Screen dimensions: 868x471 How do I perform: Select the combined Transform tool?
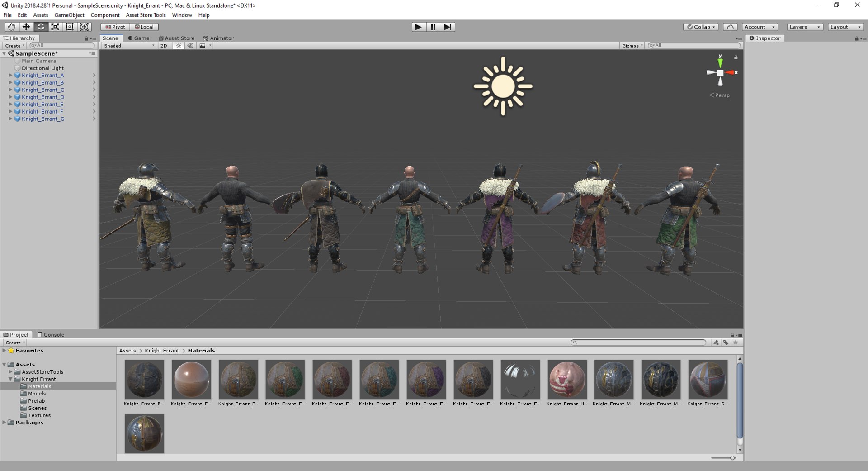pos(84,27)
